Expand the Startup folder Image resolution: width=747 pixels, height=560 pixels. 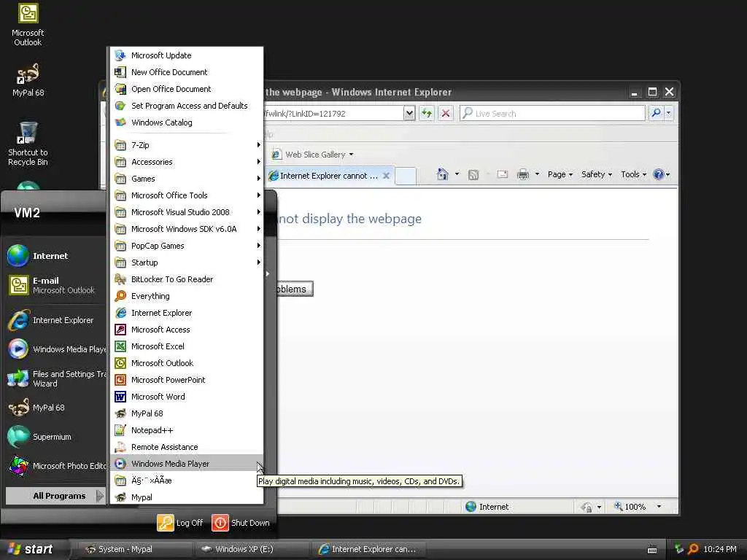point(187,262)
